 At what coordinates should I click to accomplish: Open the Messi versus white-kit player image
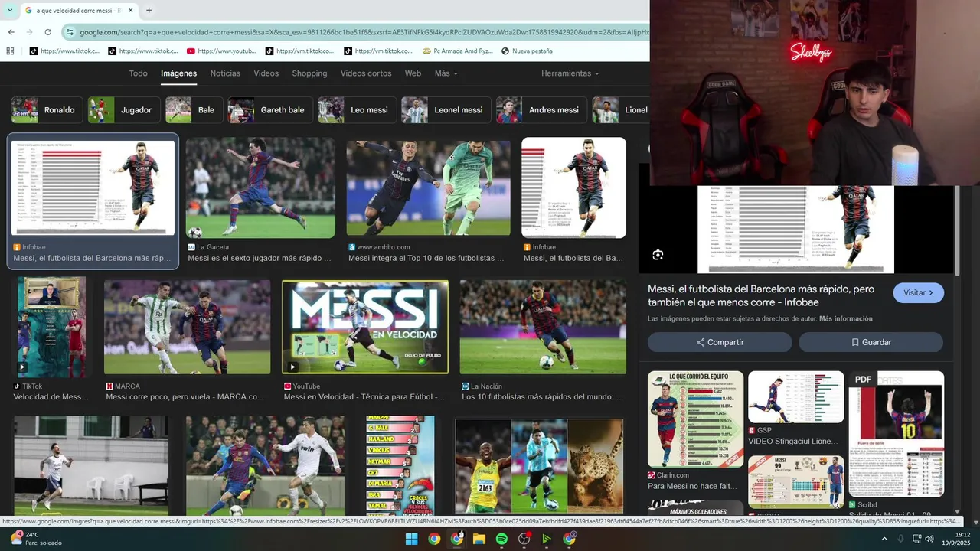click(265, 465)
